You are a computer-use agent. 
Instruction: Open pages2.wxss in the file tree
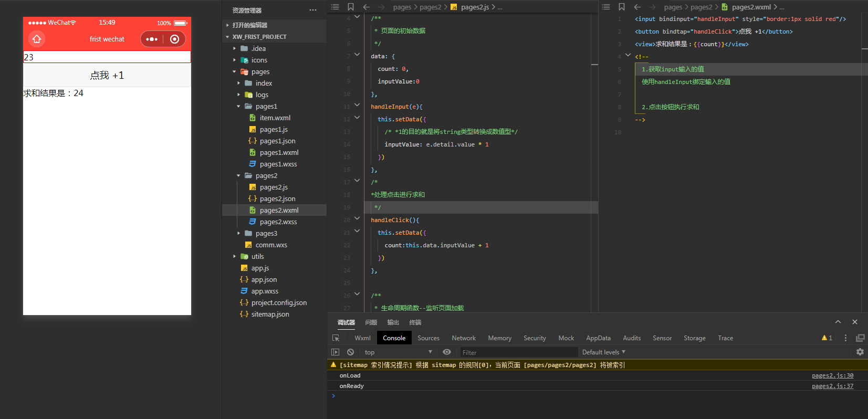coord(278,222)
